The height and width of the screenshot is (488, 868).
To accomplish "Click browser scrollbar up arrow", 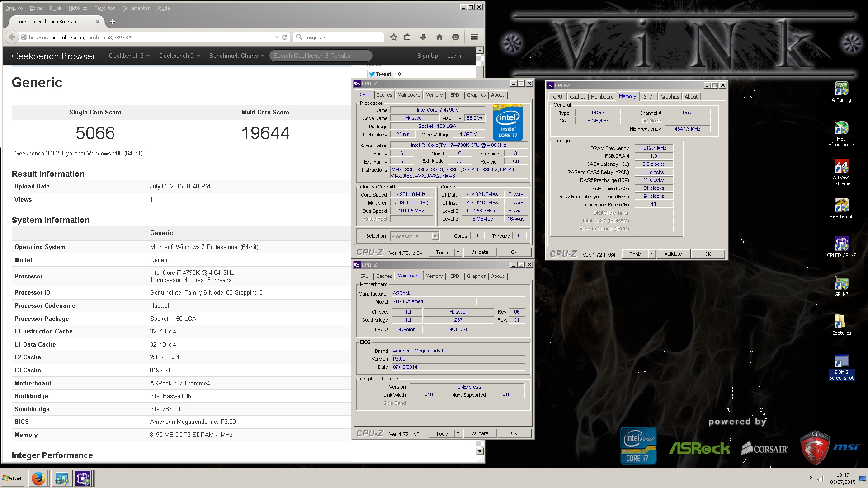I will 480,50.
